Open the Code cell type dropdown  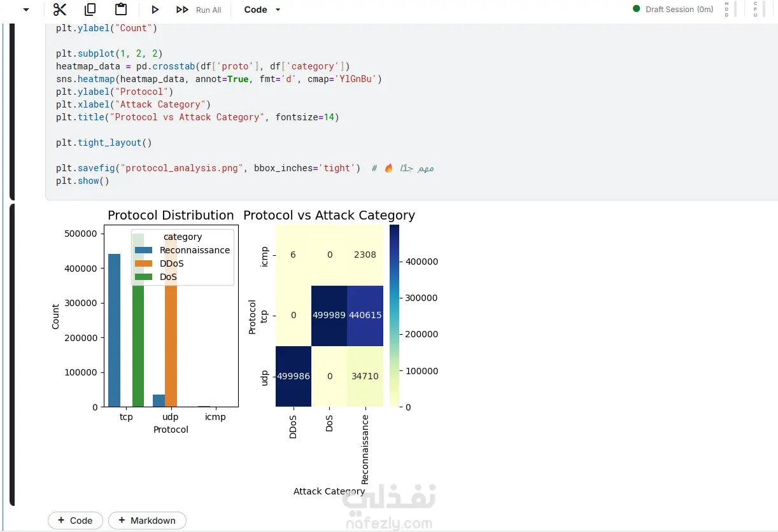point(262,10)
